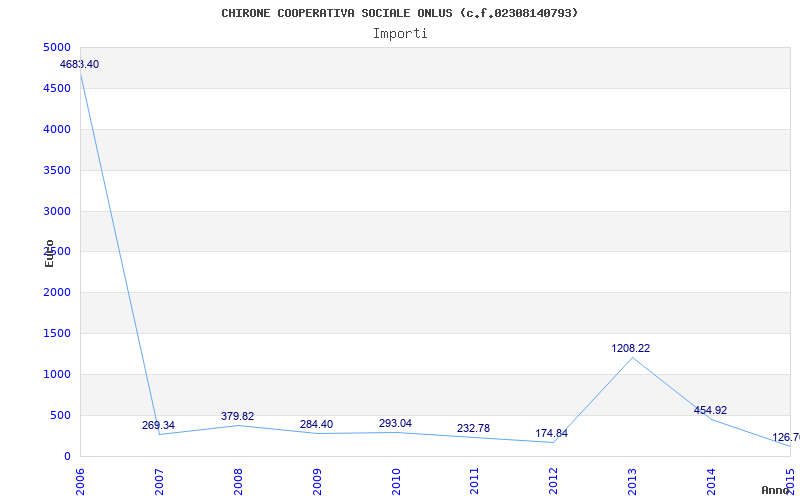Select the 284.40 data label
Screen dimensions: 800x500
click(x=316, y=424)
